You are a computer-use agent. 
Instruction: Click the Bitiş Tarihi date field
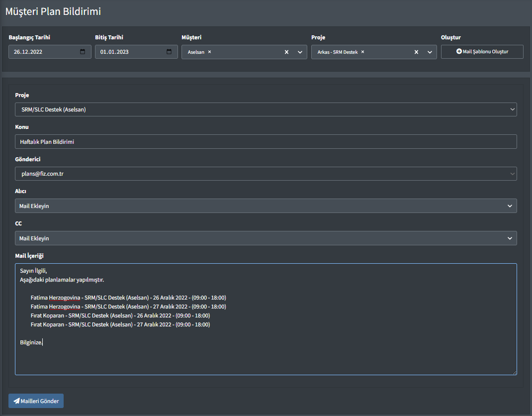pos(136,52)
